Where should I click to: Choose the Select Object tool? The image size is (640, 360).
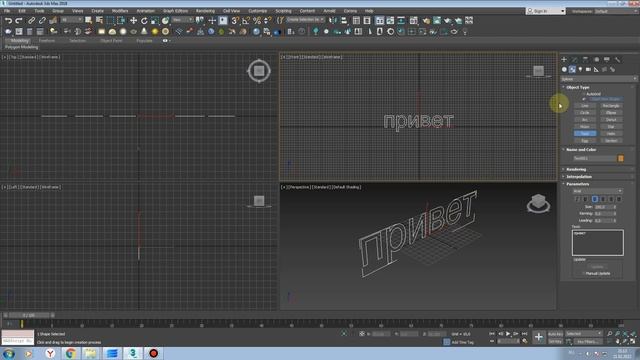point(88,20)
